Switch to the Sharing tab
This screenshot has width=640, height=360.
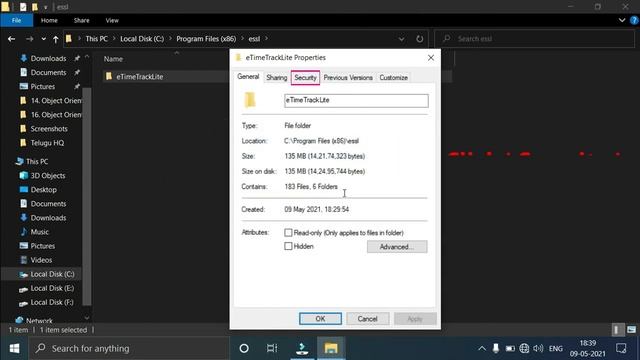(x=276, y=78)
